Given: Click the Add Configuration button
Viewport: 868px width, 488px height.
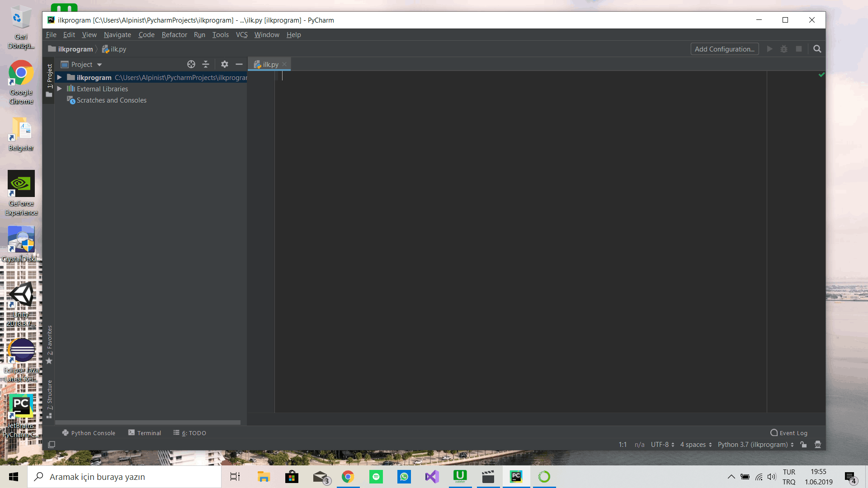Looking at the screenshot, I should [x=724, y=49].
